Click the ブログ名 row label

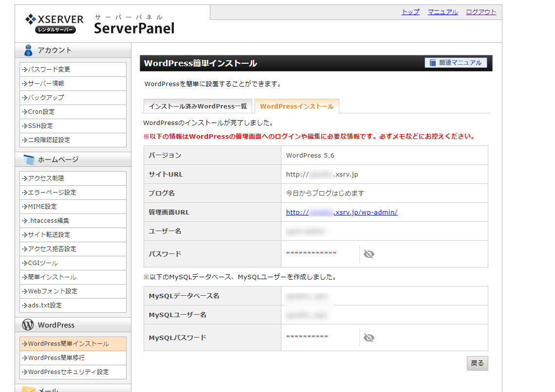(x=162, y=194)
